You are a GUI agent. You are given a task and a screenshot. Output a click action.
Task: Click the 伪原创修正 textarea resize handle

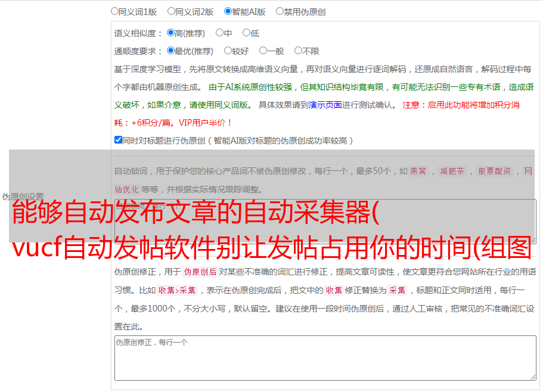pyautogui.click(x=533, y=377)
